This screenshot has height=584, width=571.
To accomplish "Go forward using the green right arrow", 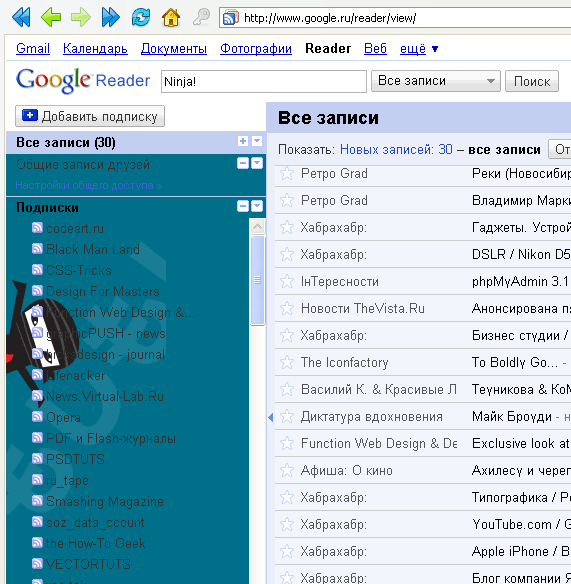I will (81, 17).
